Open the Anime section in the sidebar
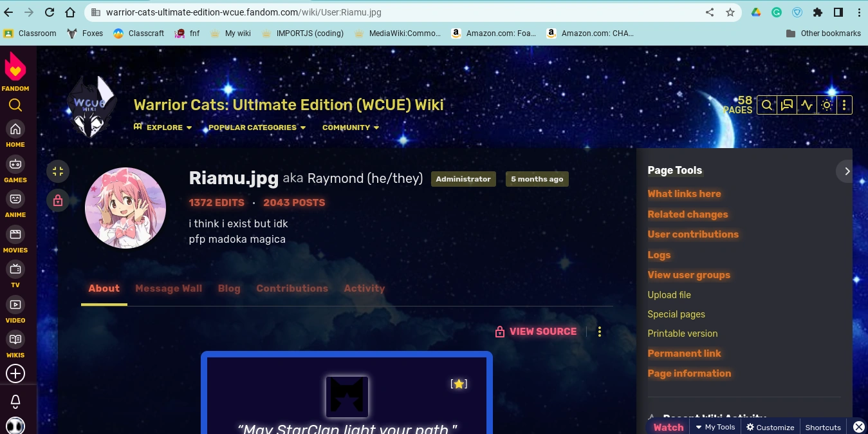 click(15, 200)
